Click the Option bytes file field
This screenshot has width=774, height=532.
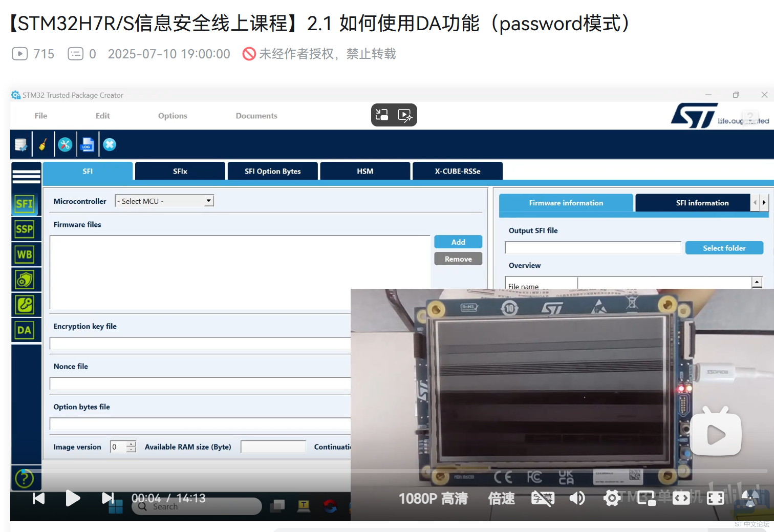200,424
